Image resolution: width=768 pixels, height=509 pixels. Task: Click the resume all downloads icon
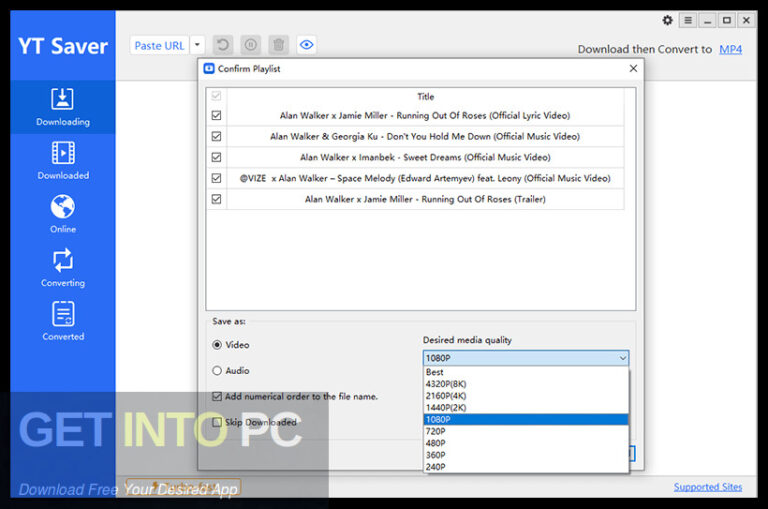tap(223, 45)
